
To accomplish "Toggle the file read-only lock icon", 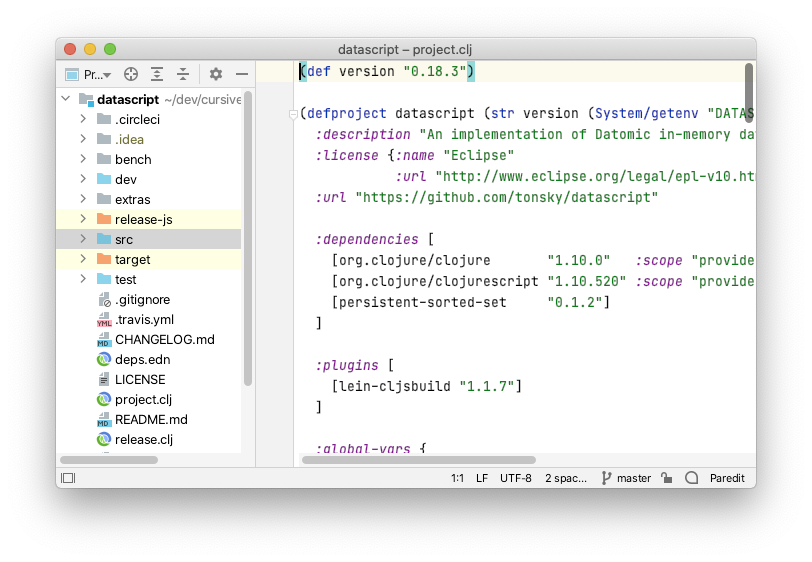I will [x=667, y=478].
